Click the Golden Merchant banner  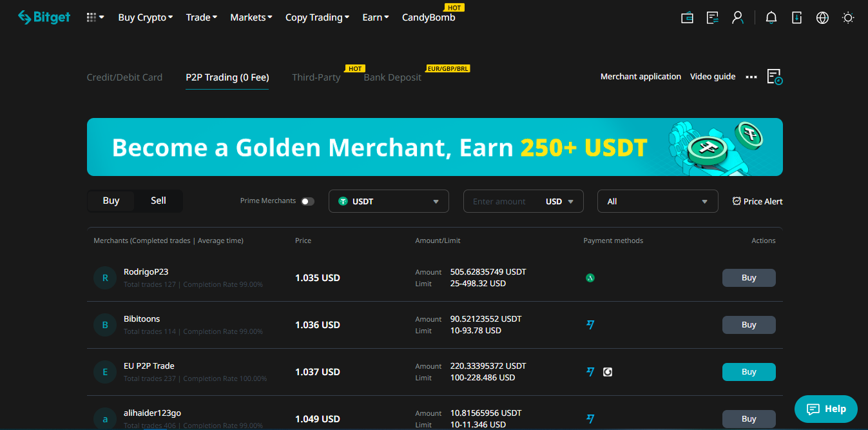point(435,147)
